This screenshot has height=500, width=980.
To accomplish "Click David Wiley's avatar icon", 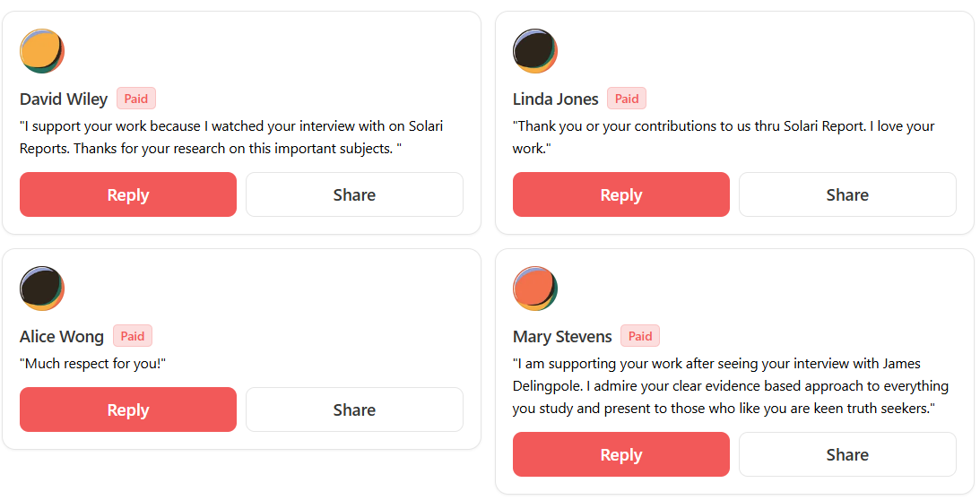I will tap(42, 51).
